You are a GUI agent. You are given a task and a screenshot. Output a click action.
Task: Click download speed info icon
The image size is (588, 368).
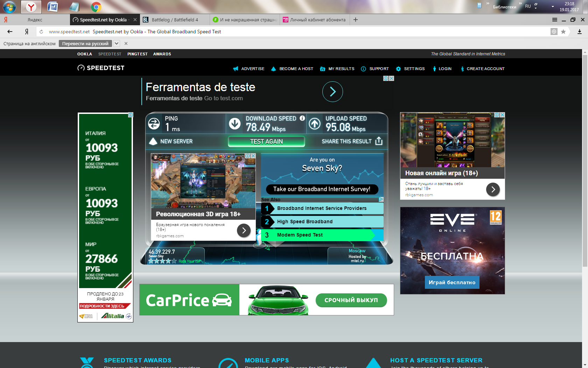pos(302,118)
